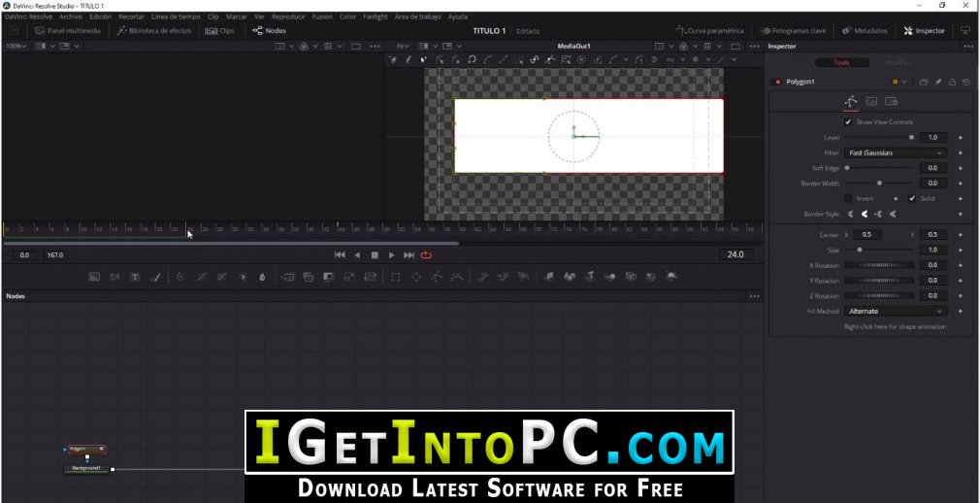Add a Background node from toolbar
Viewport: 980px width, 503px height.
tap(94, 277)
